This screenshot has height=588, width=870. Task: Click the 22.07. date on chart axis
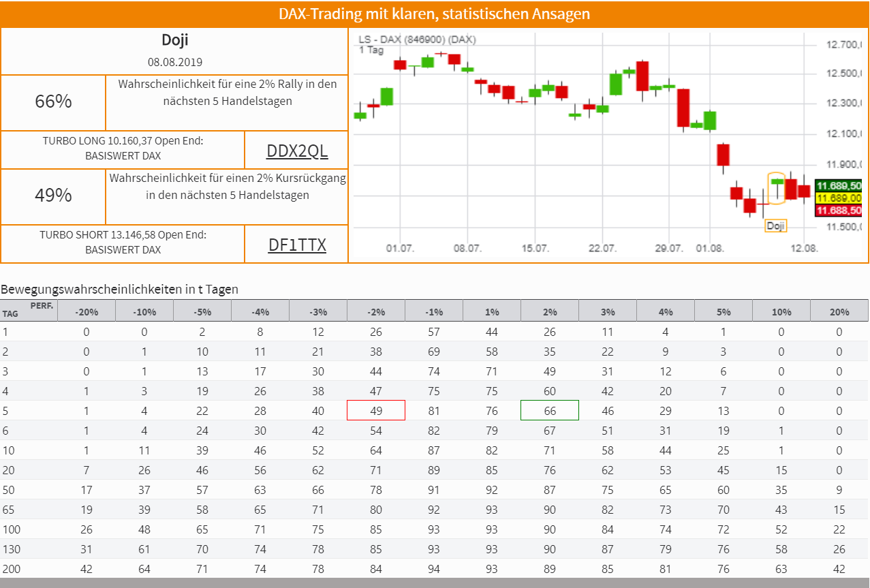point(602,248)
